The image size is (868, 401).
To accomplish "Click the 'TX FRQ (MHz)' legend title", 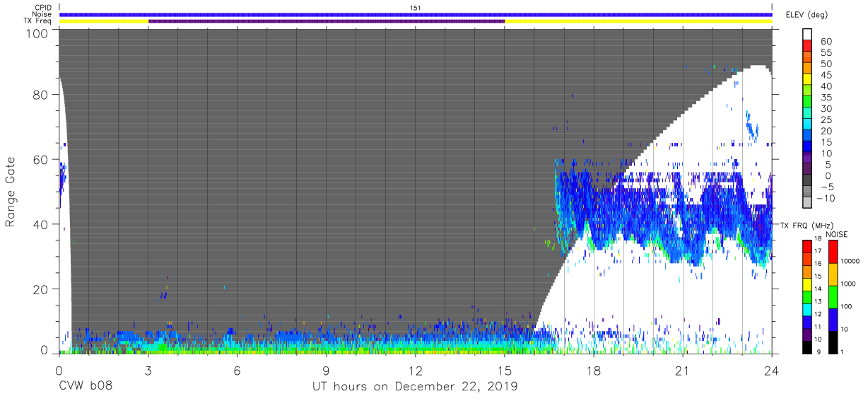I will point(807,226).
